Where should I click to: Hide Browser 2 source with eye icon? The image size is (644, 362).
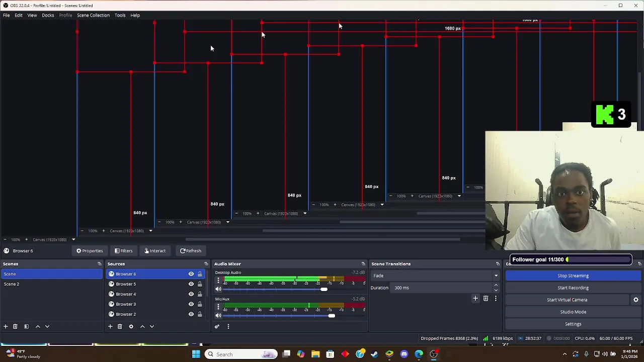(x=191, y=314)
